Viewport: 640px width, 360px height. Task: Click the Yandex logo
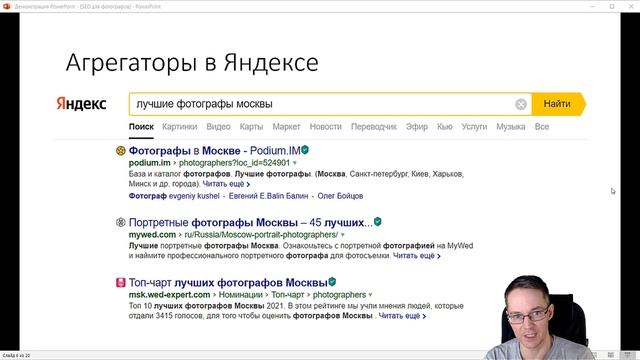point(81,104)
